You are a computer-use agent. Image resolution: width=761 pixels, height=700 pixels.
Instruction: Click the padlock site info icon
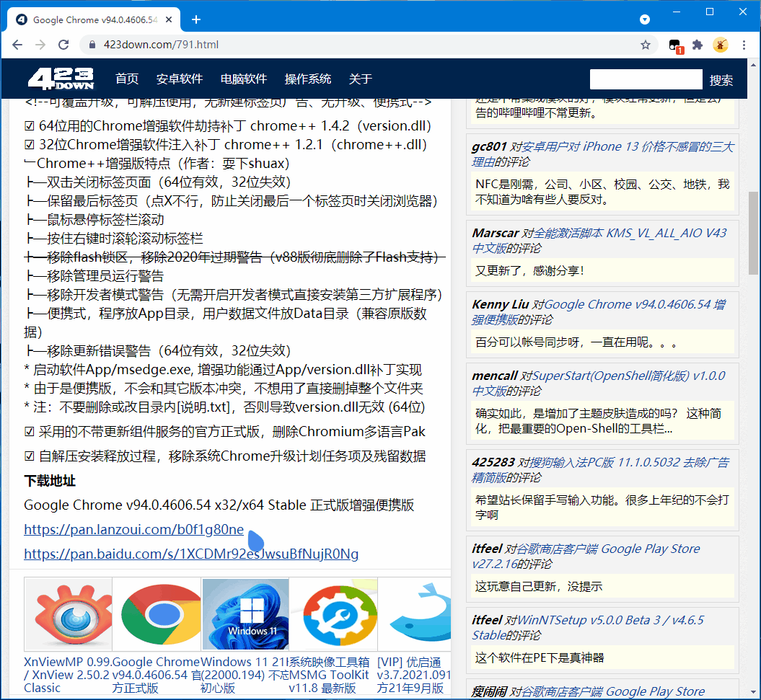92,45
